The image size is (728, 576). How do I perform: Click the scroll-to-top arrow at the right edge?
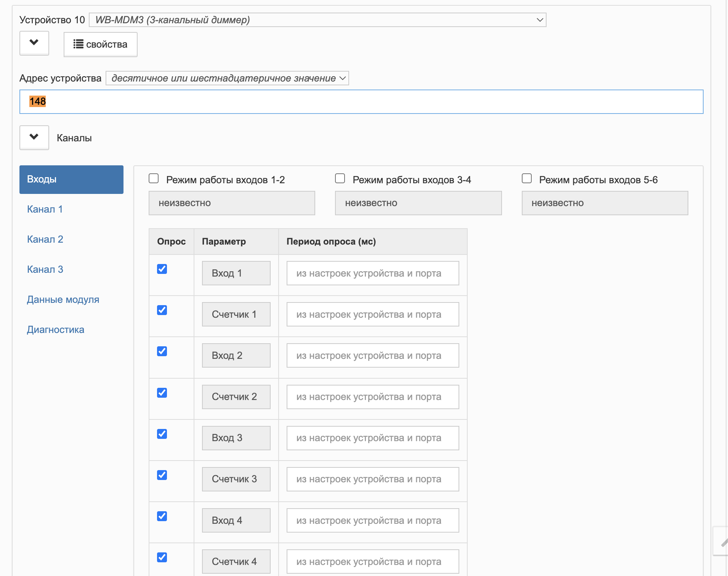click(722, 541)
